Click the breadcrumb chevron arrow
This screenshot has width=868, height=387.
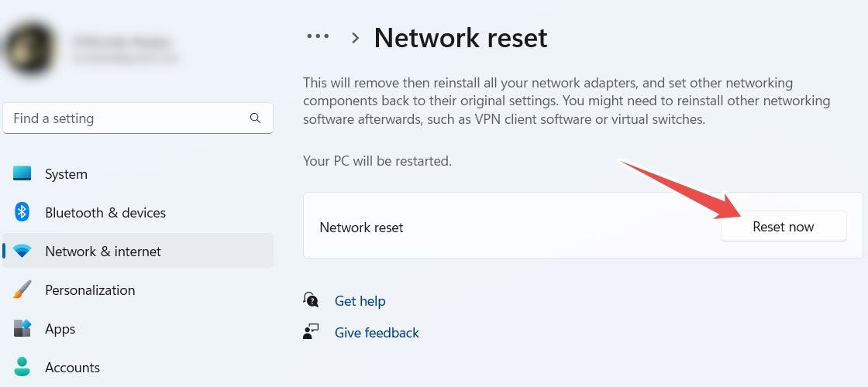tap(356, 38)
